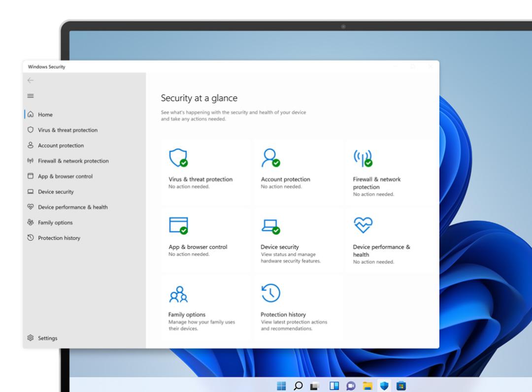Image resolution: width=532 pixels, height=392 pixels.
Task: Click the Virus & threat protection shield tile icon
Action: (178, 158)
